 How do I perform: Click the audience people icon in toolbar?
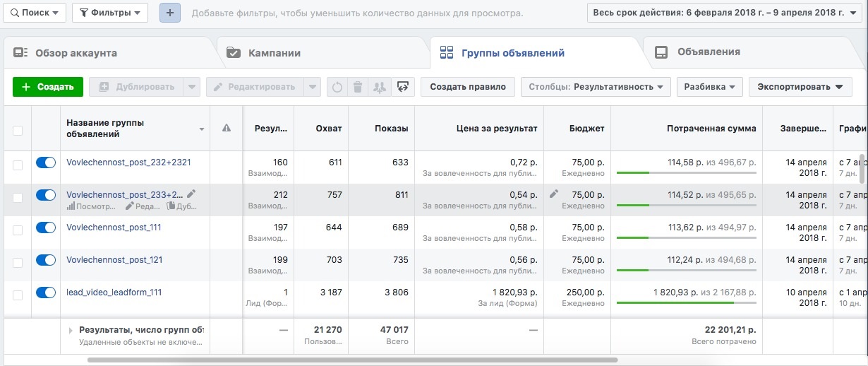click(x=380, y=87)
